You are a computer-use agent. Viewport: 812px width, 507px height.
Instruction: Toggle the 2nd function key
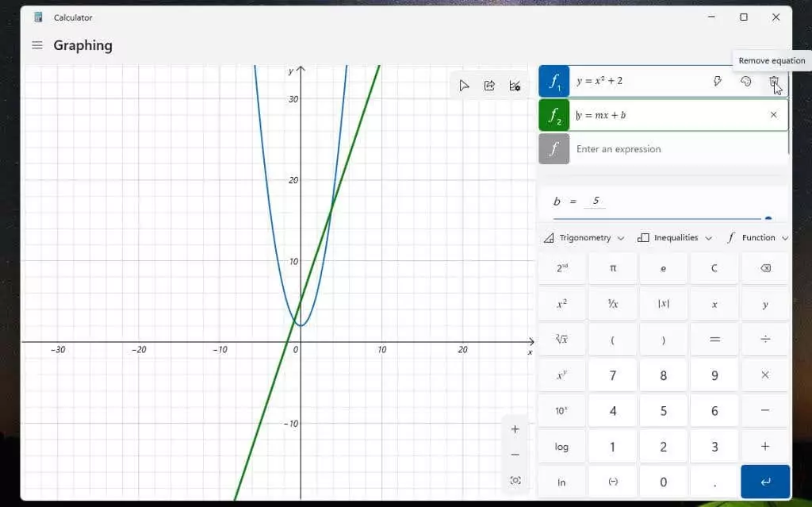[561, 268]
